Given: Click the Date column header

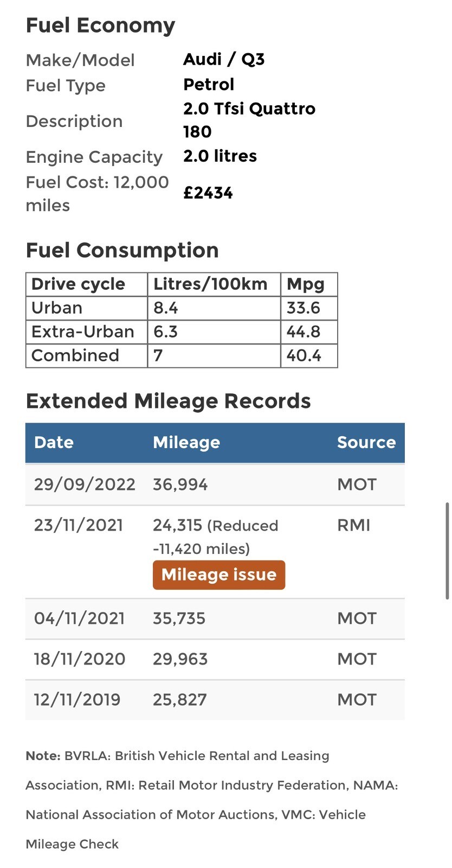Looking at the screenshot, I should [x=54, y=442].
